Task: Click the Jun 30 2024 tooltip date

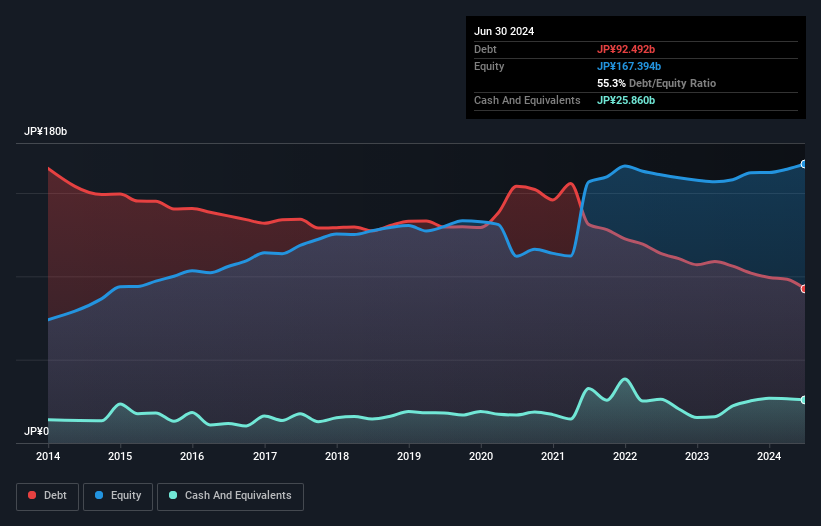Action: coord(504,31)
